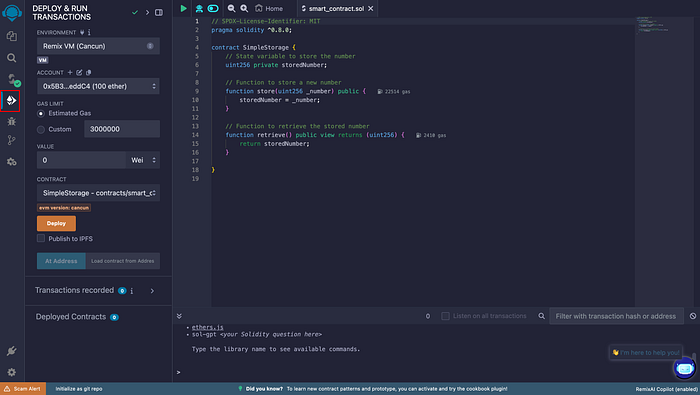Open the Environment dropdown Remix VM (Cancun)

(98, 46)
